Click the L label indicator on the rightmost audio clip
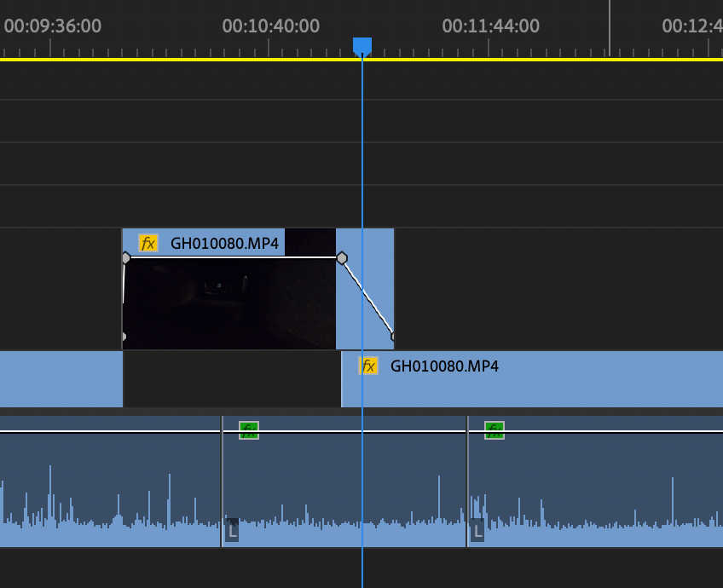This screenshot has width=723, height=588. [x=476, y=530]
